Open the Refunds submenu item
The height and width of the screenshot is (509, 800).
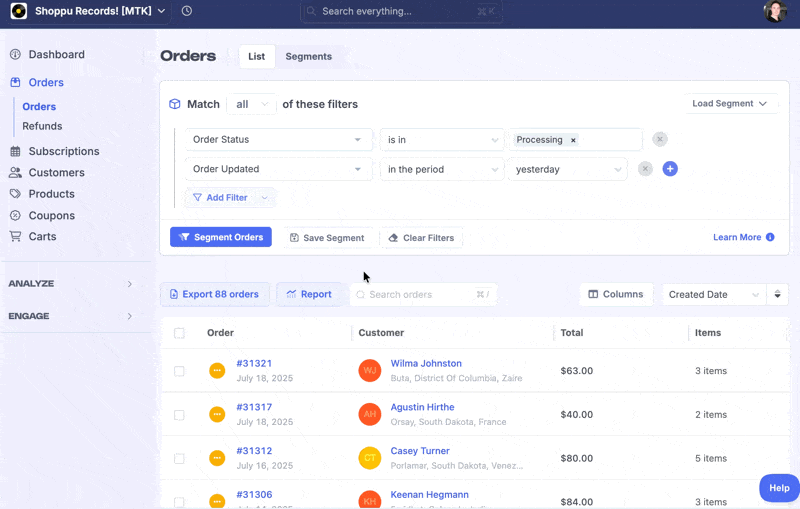click(x=42, y=126)
